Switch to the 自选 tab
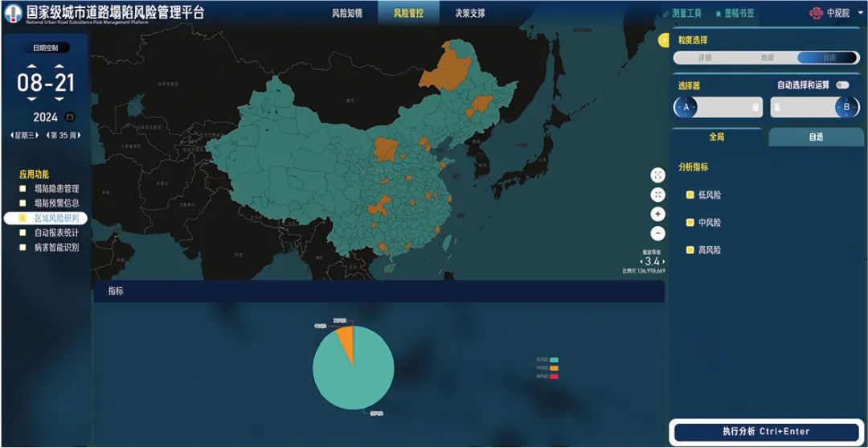 816,137
